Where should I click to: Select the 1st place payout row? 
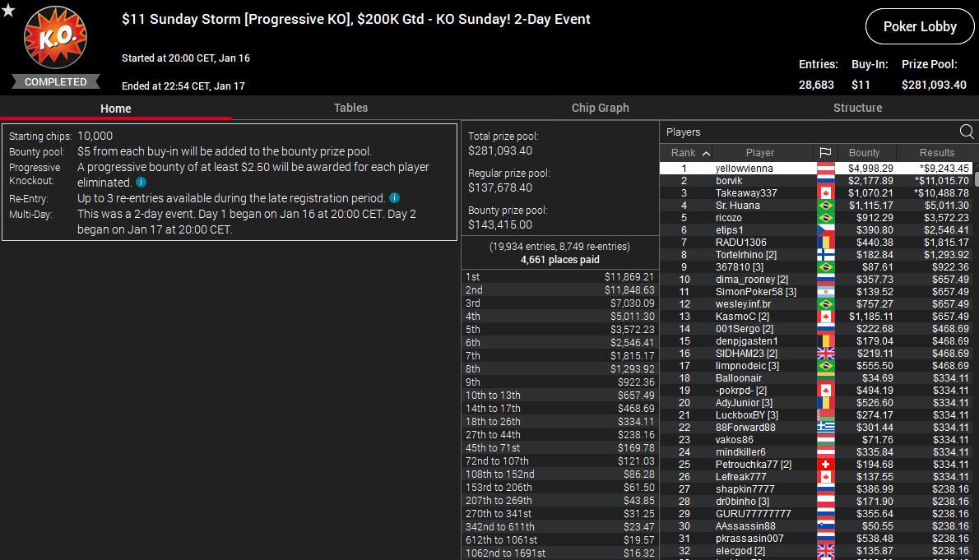[x=559, y=277]
